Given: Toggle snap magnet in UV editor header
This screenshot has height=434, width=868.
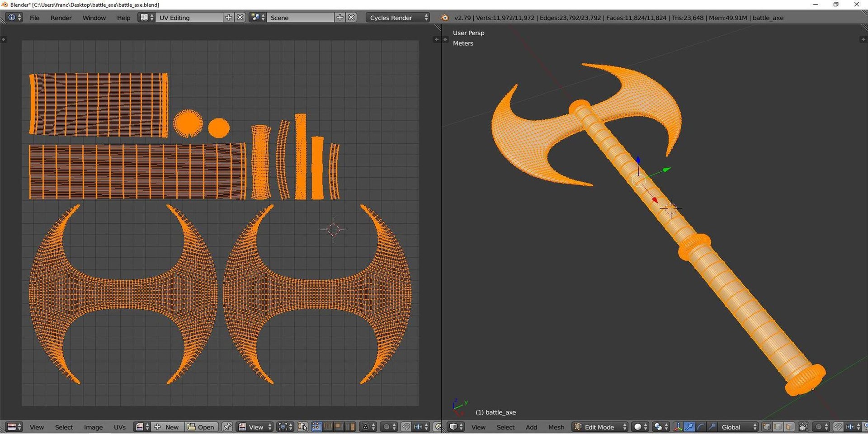Looking at the screenshot, I should click(406, 427).
